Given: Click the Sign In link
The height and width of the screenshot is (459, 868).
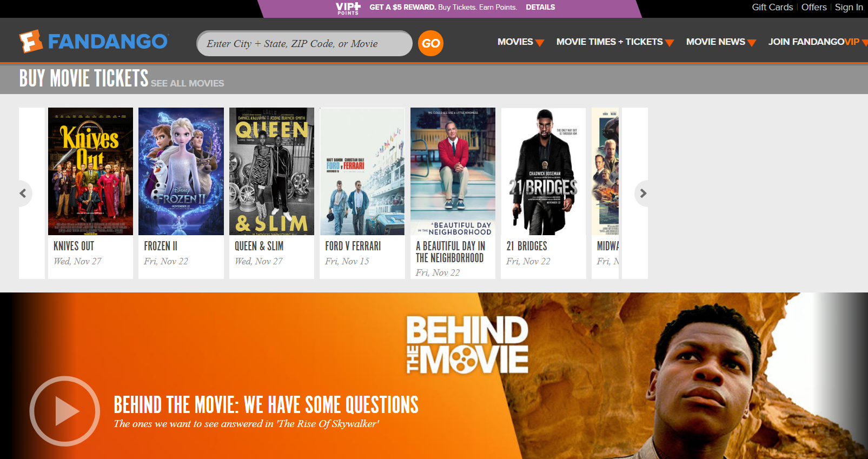Looking at the screenshot, I should click(849, 7).
